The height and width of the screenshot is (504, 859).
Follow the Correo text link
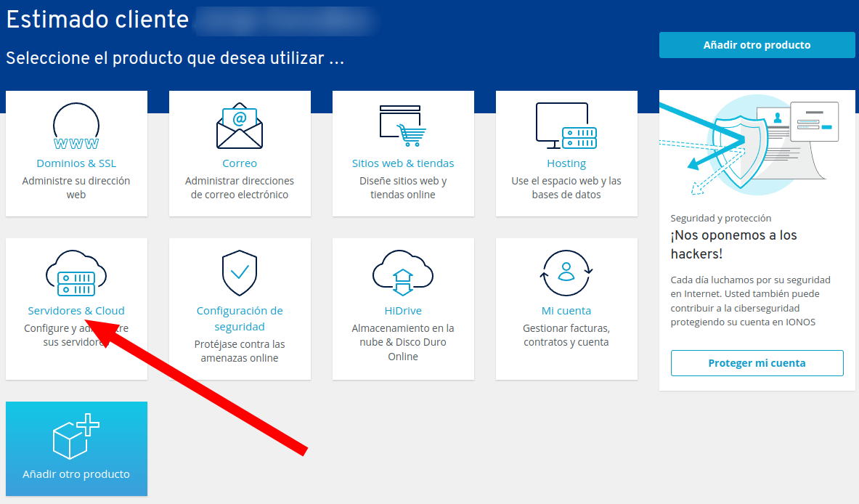240,163
